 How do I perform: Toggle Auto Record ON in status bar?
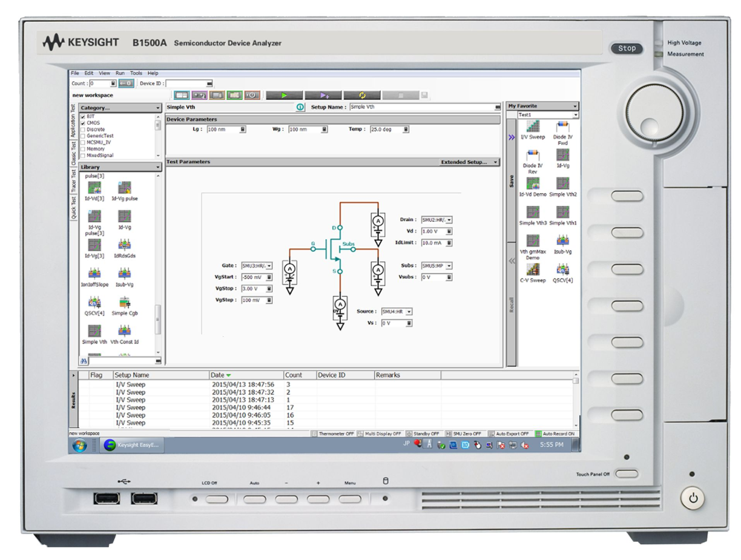click(555, 434)
